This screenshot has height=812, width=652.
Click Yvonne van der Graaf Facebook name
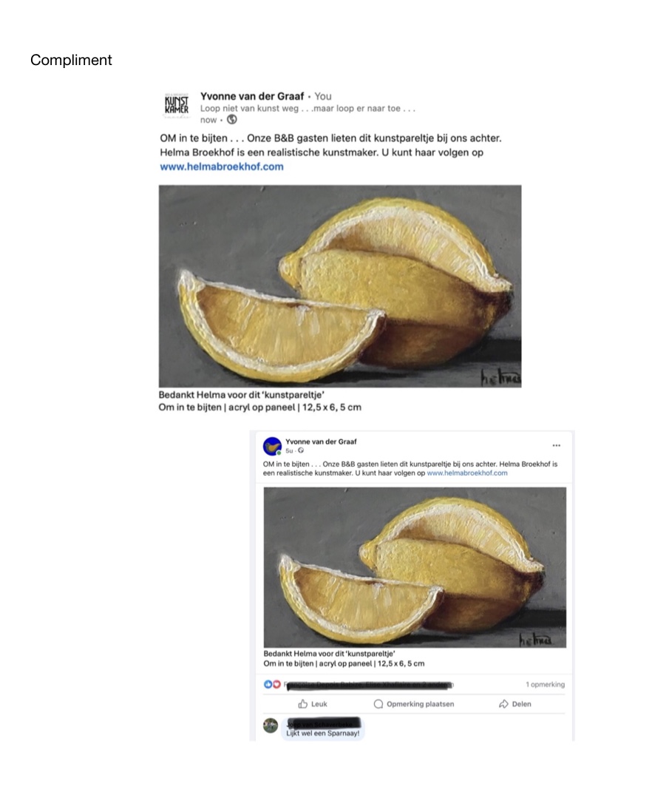(x=321, y=441)
